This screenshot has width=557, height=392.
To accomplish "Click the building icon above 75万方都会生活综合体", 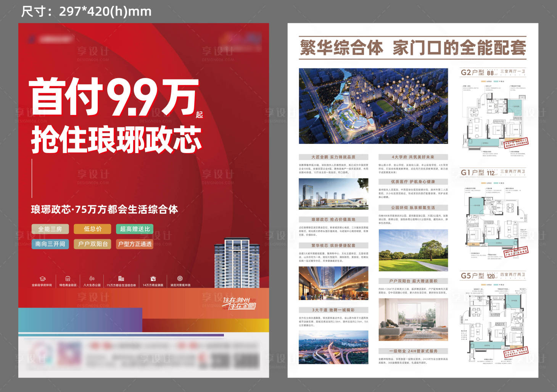I will 121,279.
